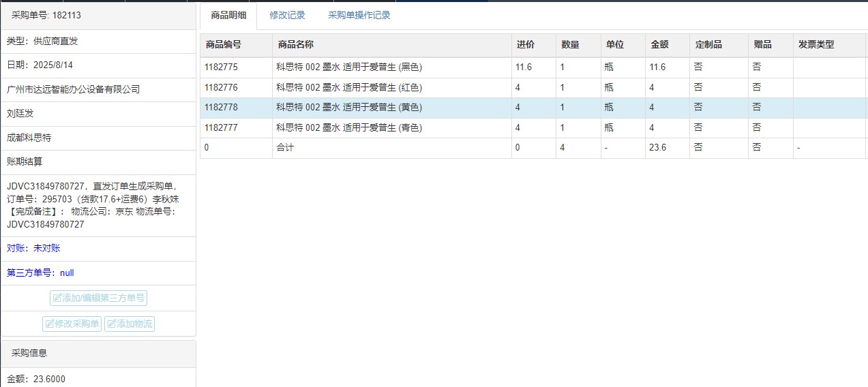Click the 账期结算 row

click(98, 161)
